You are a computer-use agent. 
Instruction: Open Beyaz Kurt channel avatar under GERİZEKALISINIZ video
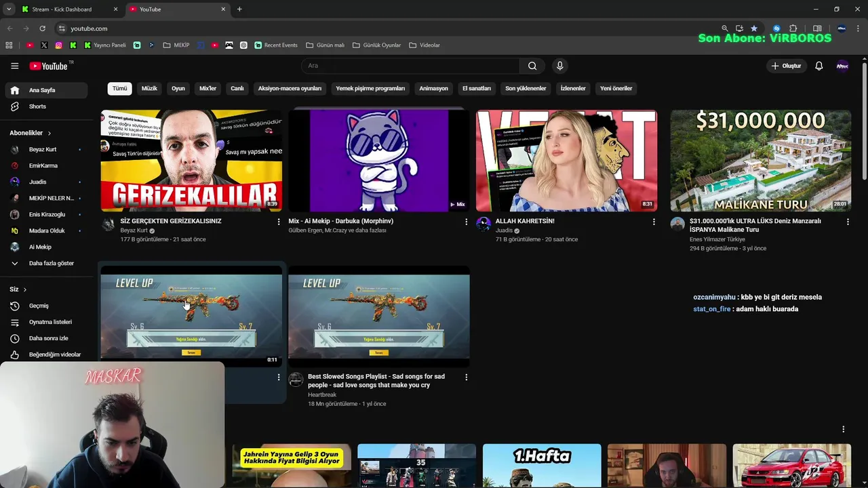pyautogui.click(x=108, y=225)
